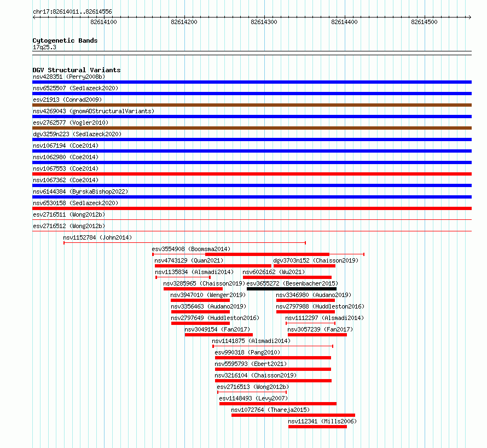Click the brown bar under esv21913 (Conrad2009)
Viewport: 487px width, 448px height.
[x=252, y=105]
